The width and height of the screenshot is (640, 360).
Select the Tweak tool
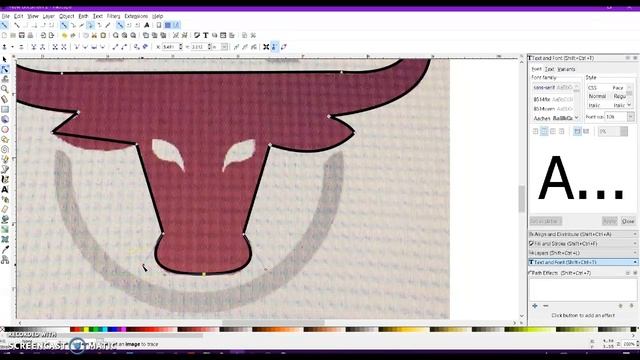click(x=5, y=79)
